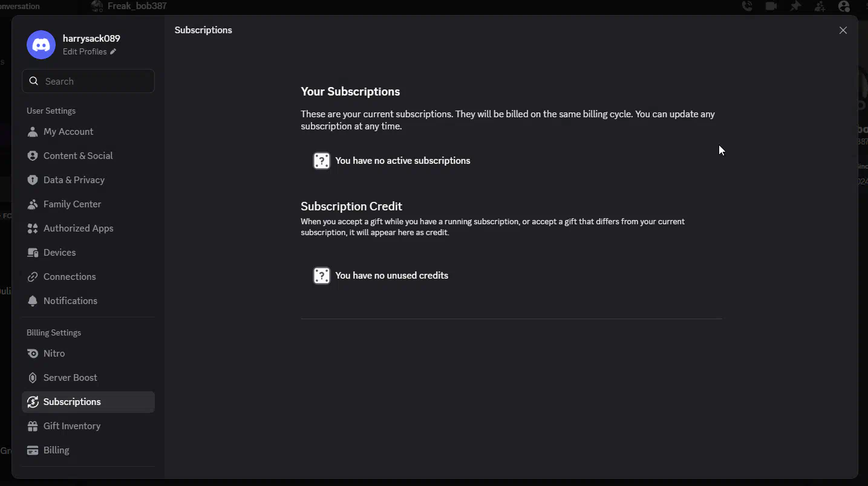Screen dimensions: 868x486
Task: Click the search magnifier icon
Action: coord(34,81)
